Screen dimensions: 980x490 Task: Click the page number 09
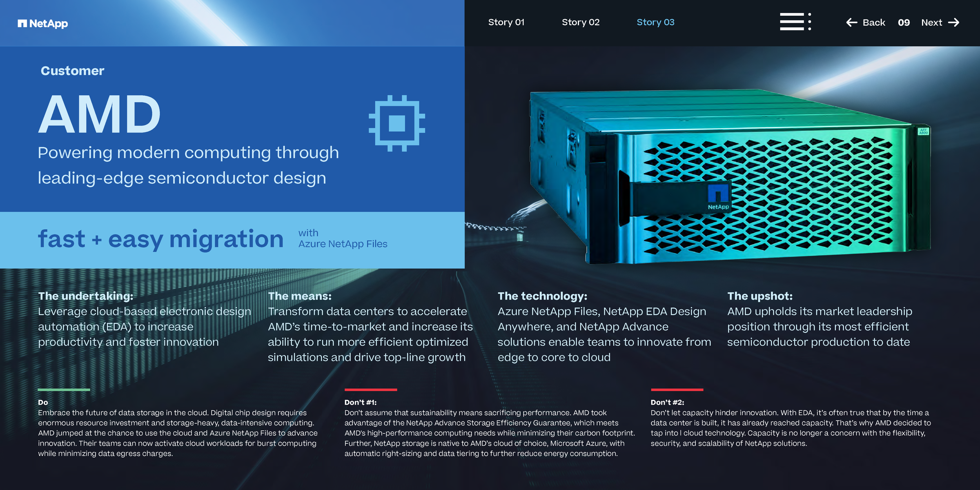click(904, 23)
